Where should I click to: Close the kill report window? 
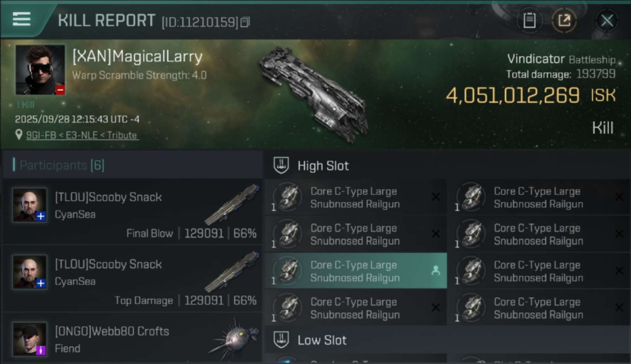[607, 20]
